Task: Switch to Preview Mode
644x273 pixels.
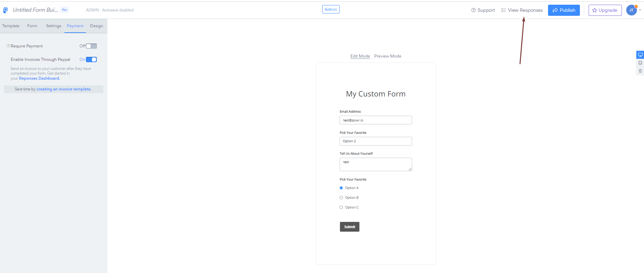Action: [x=388, y=56]
